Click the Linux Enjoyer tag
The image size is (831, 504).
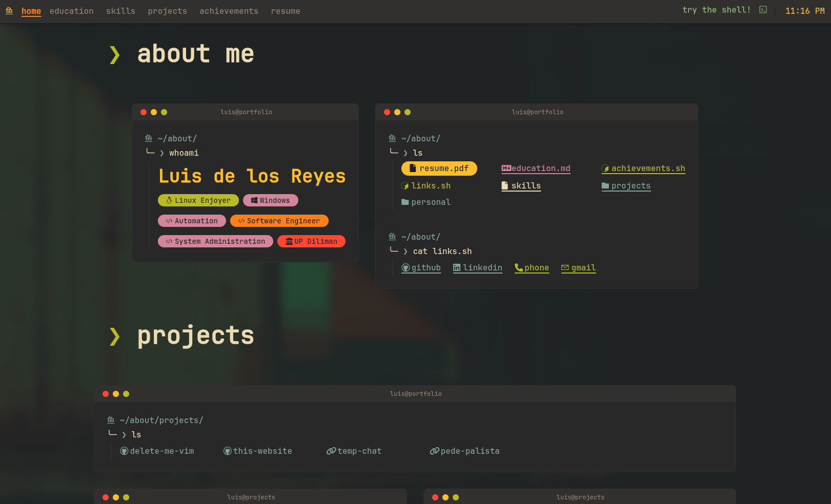[198, 200]
